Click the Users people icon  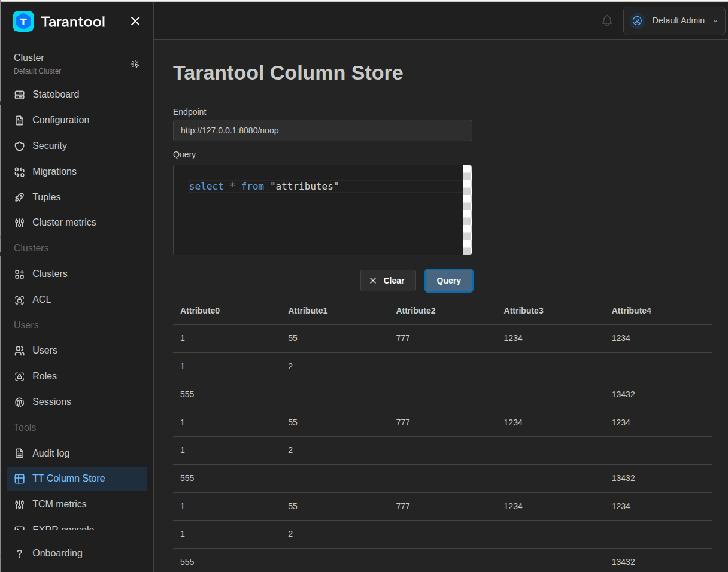tap(20, 351)
